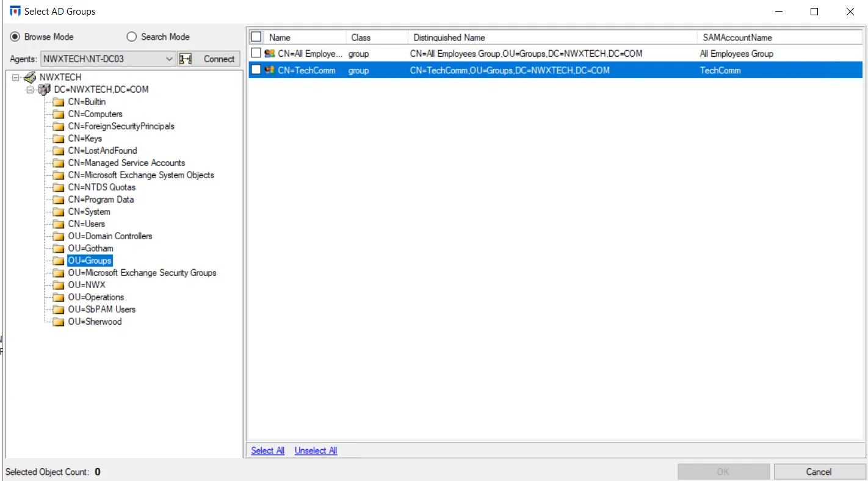Check the CN=TechComm row checkbox
This screenshot has width=868, height=481.
click(x=256, y=70)
